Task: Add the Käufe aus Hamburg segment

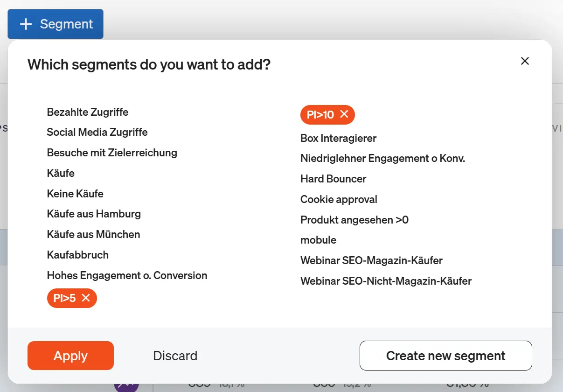Action: pyautogui.click(x=94, y=214)
